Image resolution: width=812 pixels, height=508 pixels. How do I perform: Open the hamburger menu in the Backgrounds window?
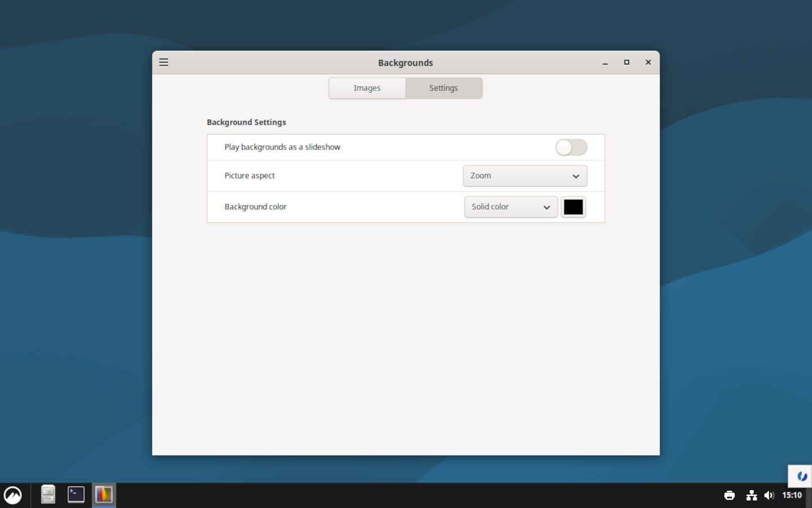[164, 62]
